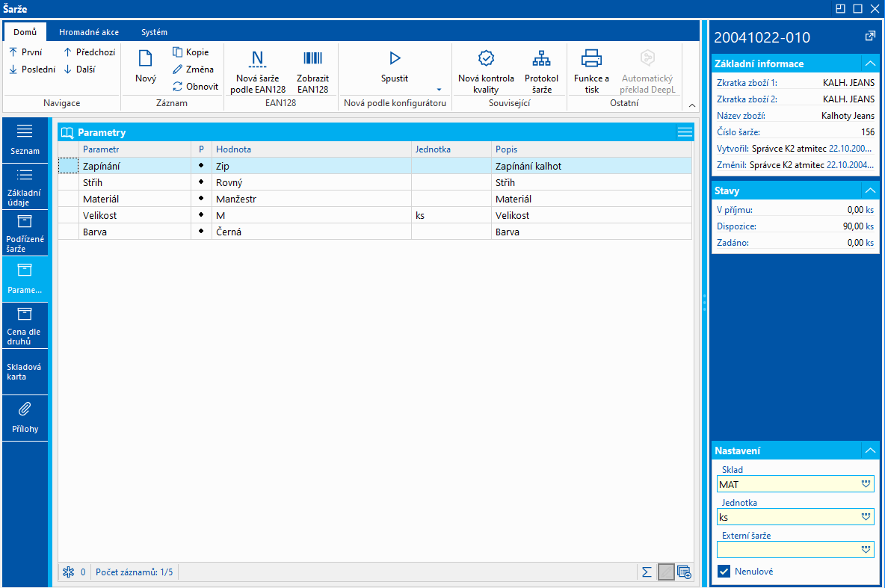Open Nová kontrola kvality icon
The height and width of the screenshot is (588, 885).
[486, 59]
